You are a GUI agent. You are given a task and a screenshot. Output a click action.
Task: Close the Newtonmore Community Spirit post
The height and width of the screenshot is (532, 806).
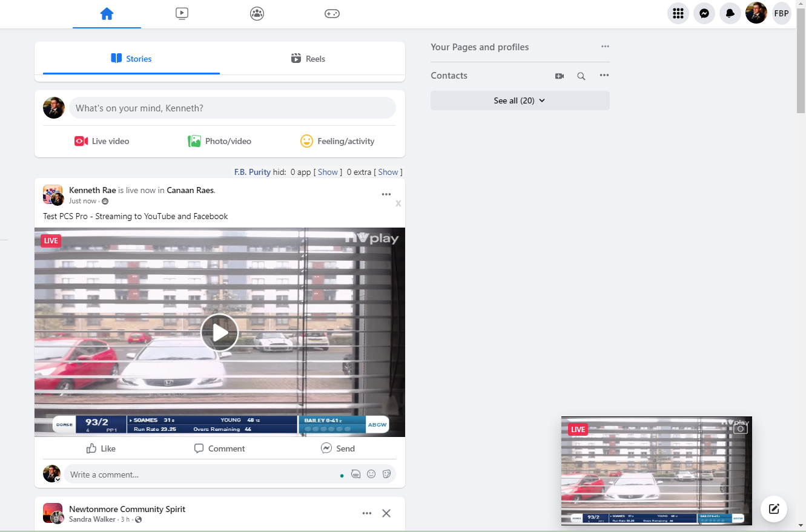pos(386,513)
